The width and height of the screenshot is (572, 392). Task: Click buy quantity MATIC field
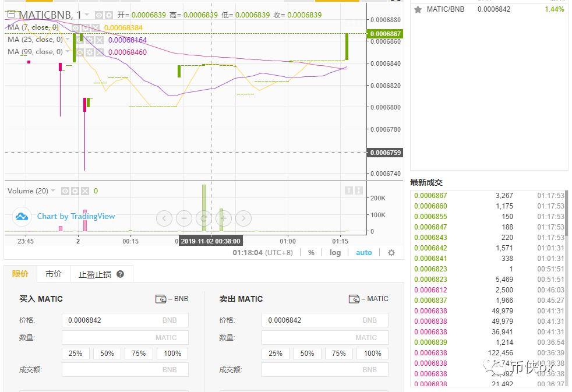coord(125,338)
